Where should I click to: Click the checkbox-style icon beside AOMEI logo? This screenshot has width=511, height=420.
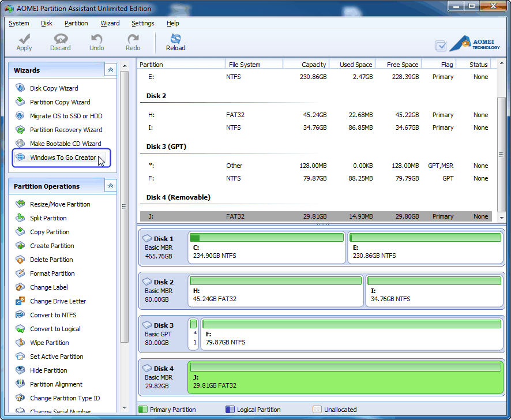[x=441, y=46]
